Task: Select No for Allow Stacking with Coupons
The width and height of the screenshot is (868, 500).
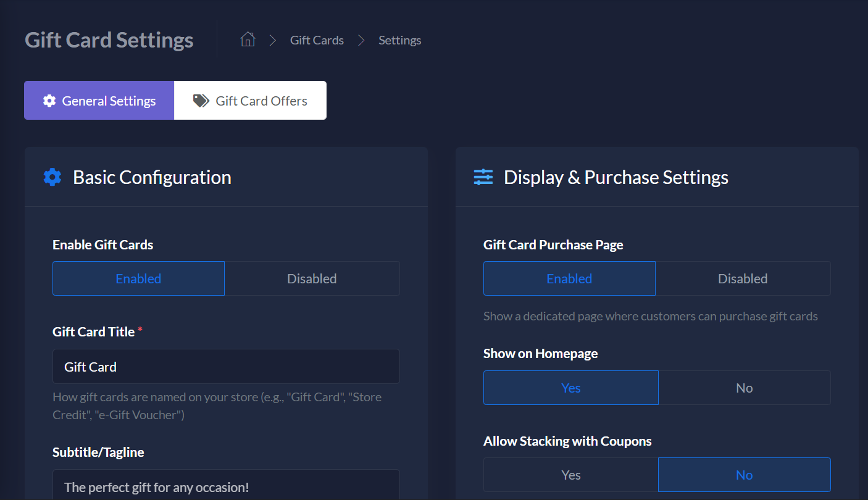Action: (744, 475)
